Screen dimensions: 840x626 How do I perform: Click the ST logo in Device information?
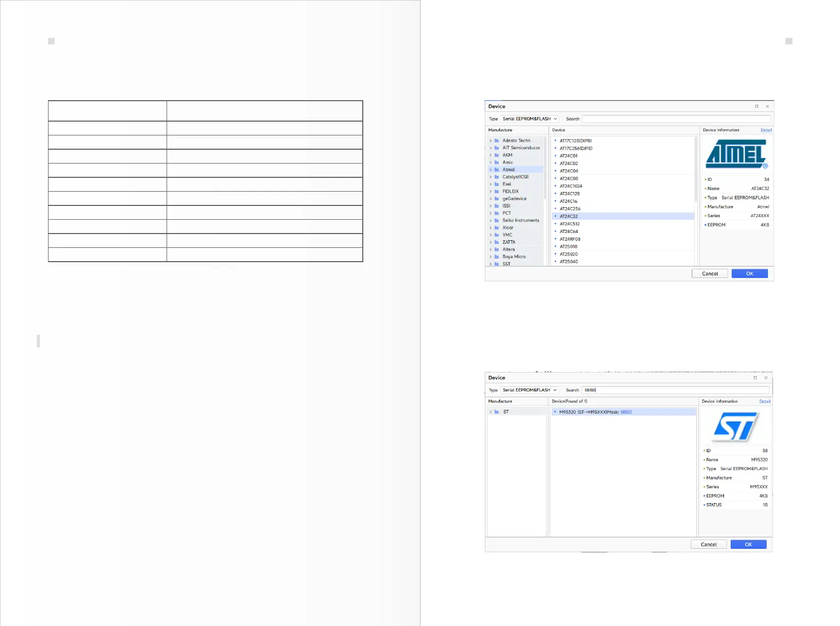[736, 427]
